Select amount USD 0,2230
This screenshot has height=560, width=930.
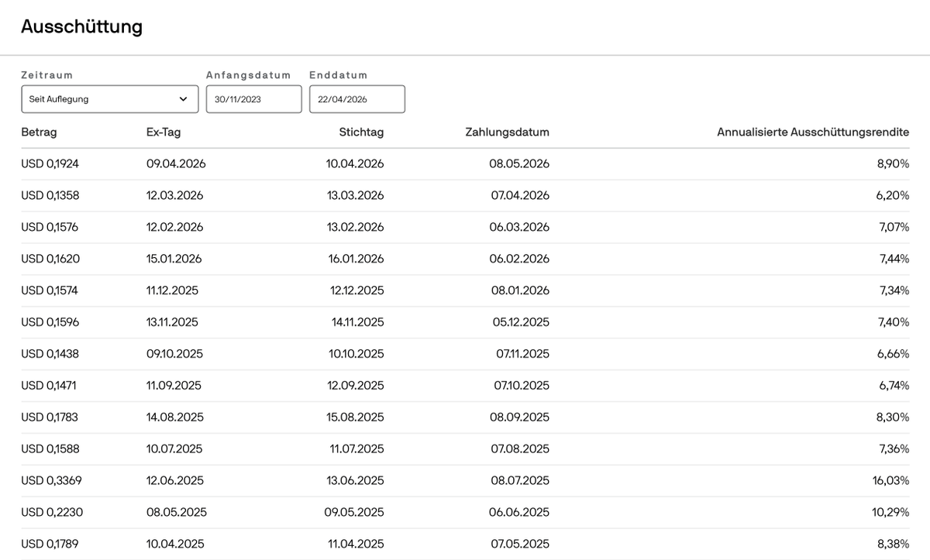click(x=51, y=513)
